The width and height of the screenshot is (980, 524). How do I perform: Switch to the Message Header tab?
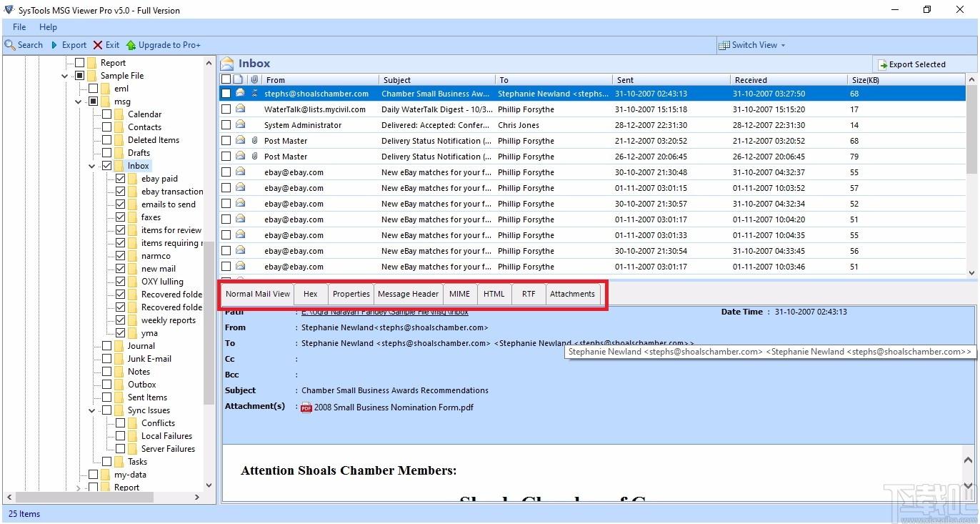[409, 294]
